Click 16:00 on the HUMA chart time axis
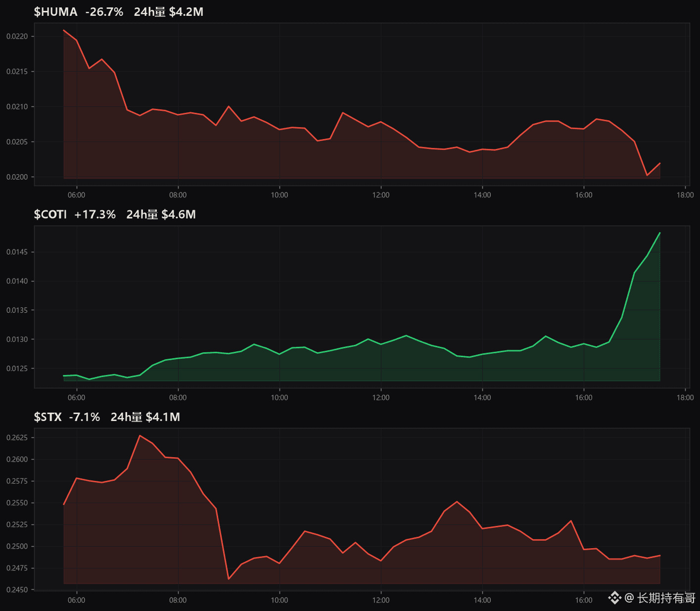 pyautogui.click(x=584, y=195)
